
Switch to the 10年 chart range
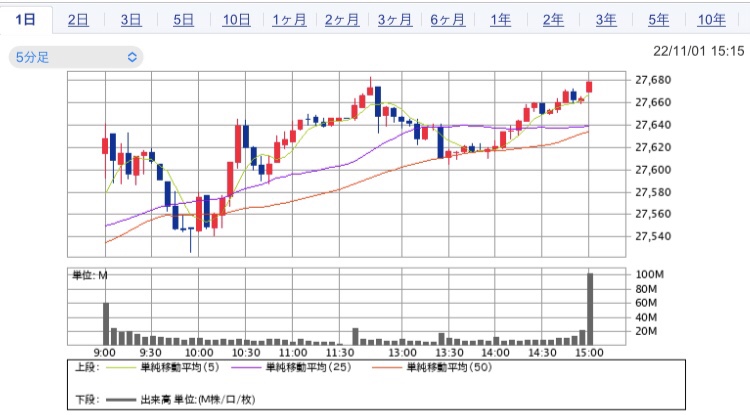click(711, 20)
